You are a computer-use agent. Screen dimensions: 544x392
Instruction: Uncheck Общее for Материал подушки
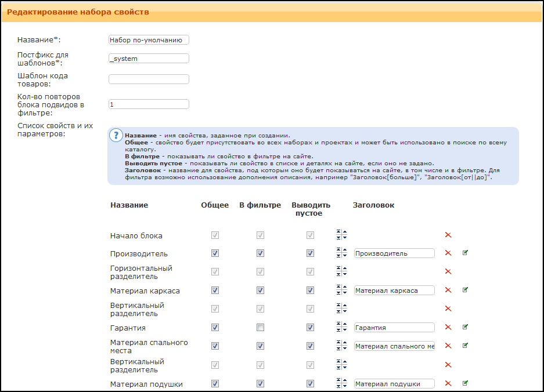point(215,383)
